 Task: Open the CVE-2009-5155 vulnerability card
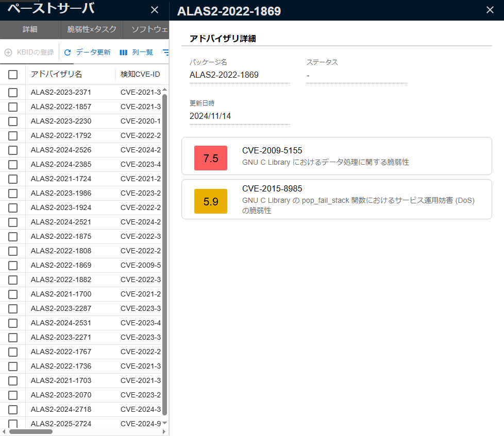click(337, 156)
